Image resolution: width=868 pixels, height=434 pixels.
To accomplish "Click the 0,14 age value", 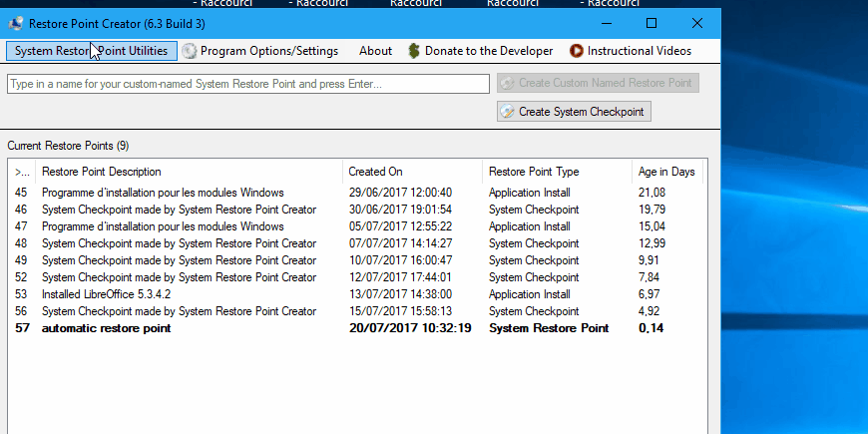I will coord(651,328).
